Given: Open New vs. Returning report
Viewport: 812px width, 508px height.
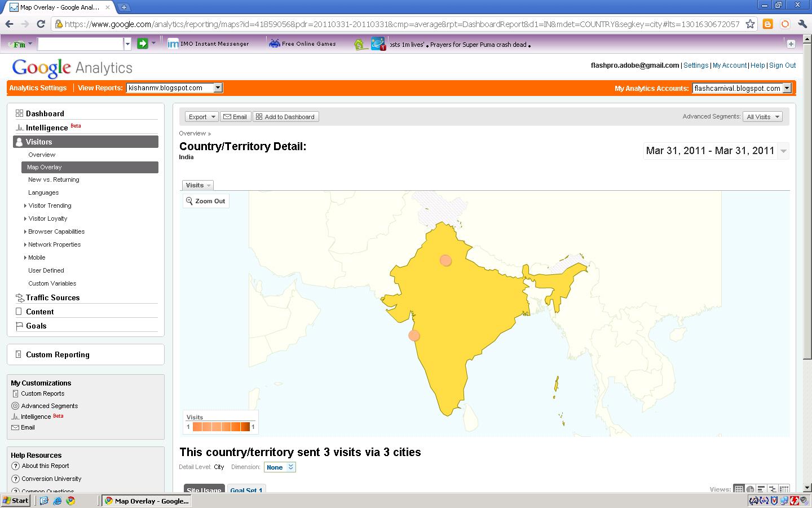Looking at the screenshot, I should [54, 179].
